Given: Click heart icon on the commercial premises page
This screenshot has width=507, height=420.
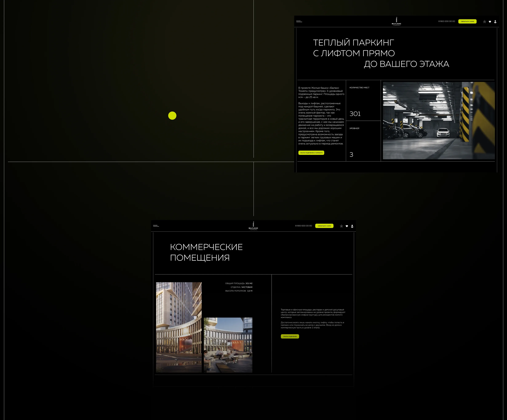Looking at the screenshot, I should click(347, 226).
